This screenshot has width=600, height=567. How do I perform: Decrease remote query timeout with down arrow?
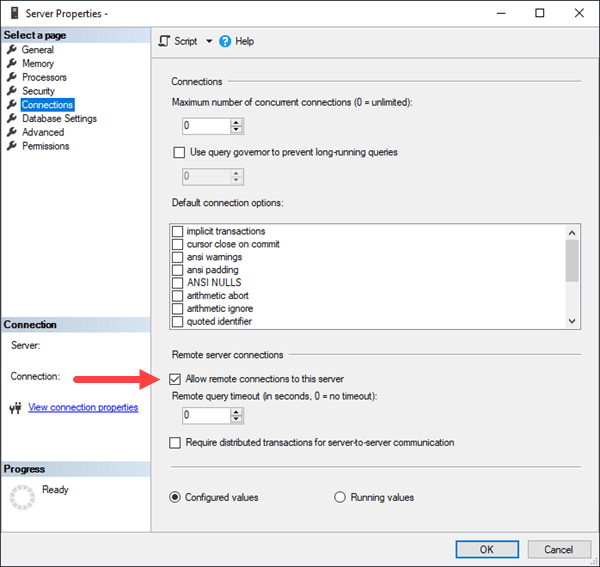pyautogui.click(x=237, y=419)
